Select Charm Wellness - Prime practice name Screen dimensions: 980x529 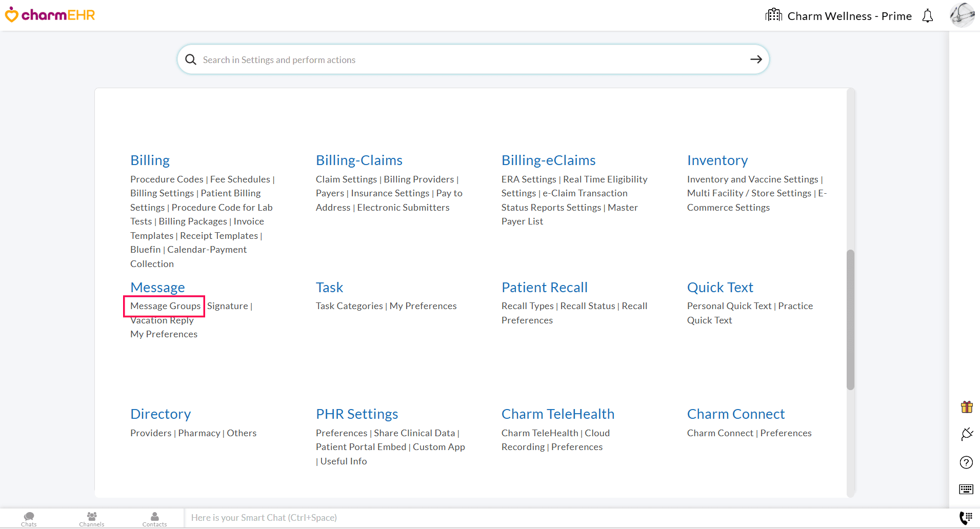pos(849,16)
